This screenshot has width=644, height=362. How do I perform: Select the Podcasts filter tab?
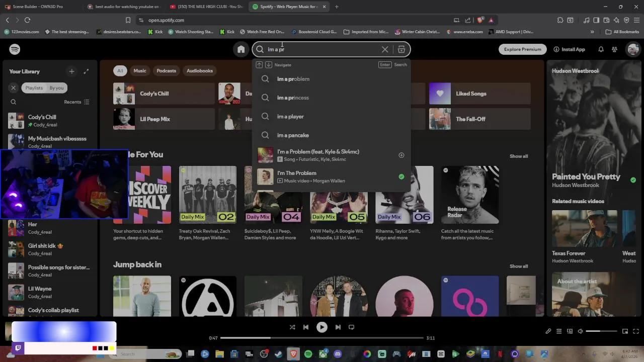pos(166,71)
